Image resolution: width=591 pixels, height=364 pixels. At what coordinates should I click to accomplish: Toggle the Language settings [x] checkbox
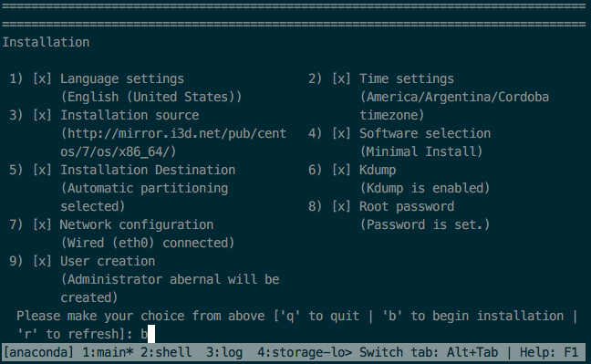point(42,78)
